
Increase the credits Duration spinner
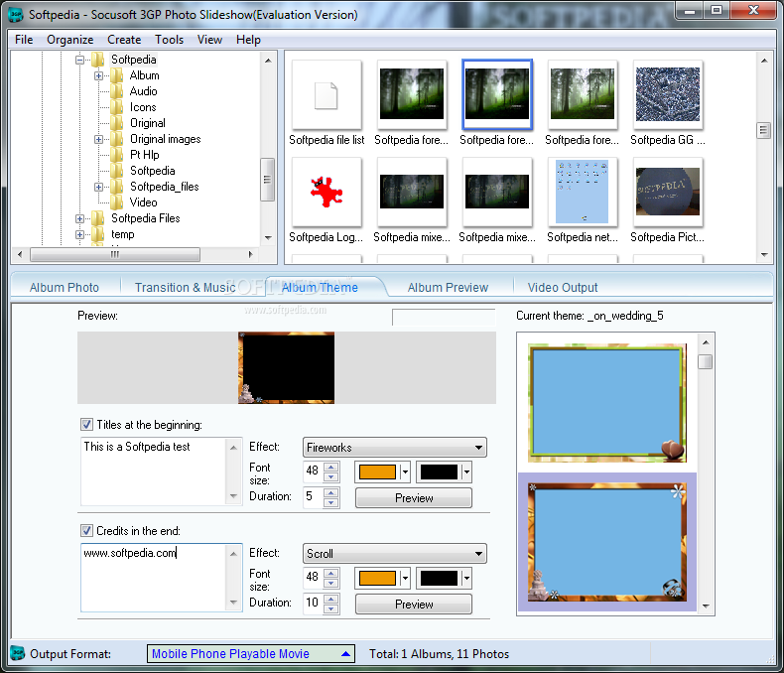pos(331,599)
